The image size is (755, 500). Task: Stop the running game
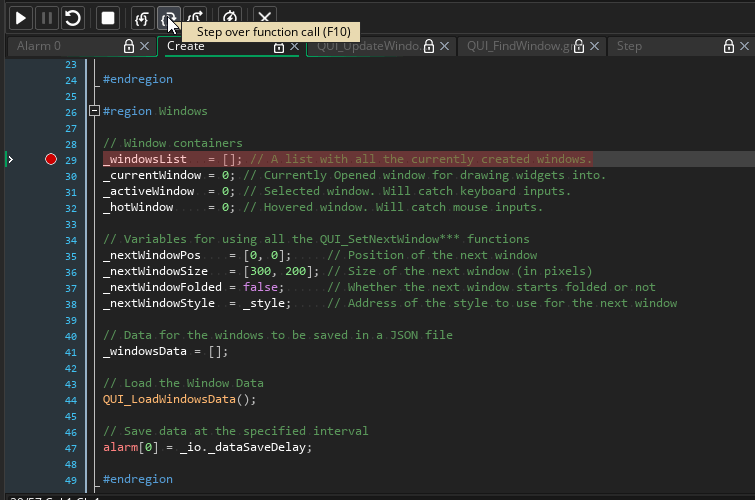click(108, 18)
